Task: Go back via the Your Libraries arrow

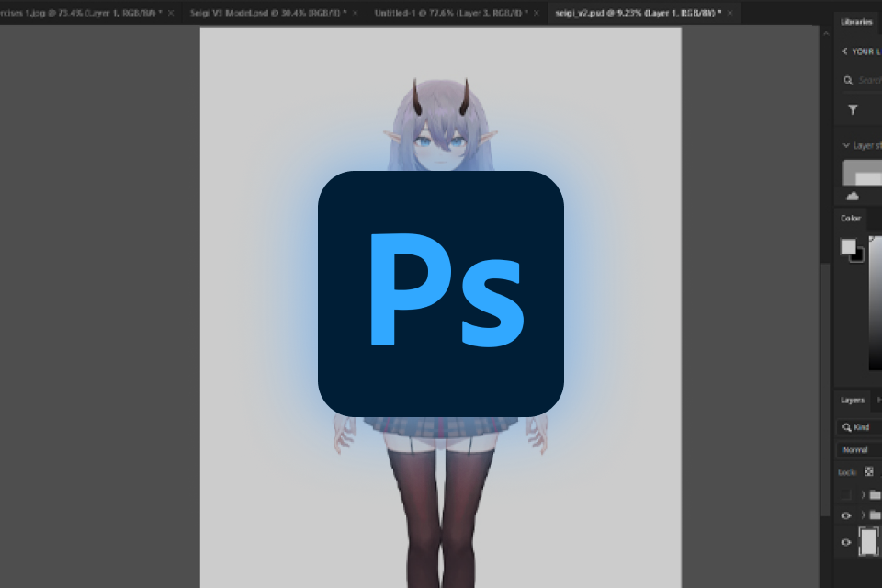Action: tap(845, 51)
